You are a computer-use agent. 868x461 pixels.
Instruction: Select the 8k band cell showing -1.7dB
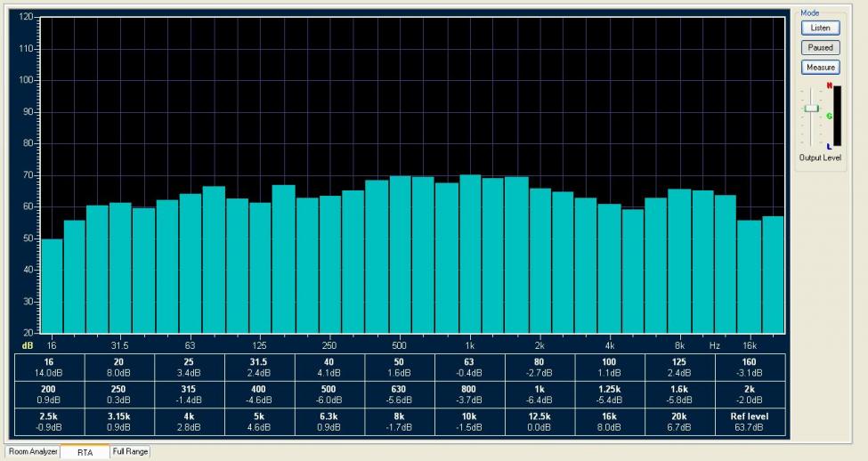pos(399,422)
